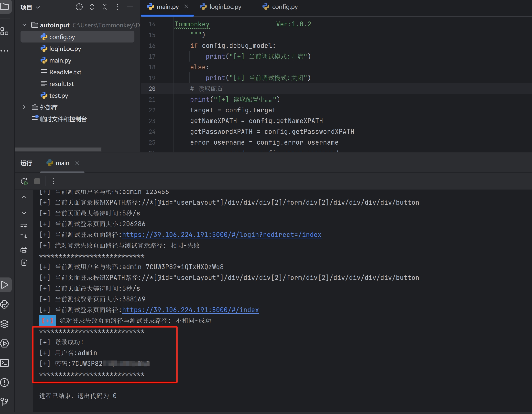The image size is (532, 414).
Task: Open the Problems tool window icon
Action: click(x=4, y=382)
